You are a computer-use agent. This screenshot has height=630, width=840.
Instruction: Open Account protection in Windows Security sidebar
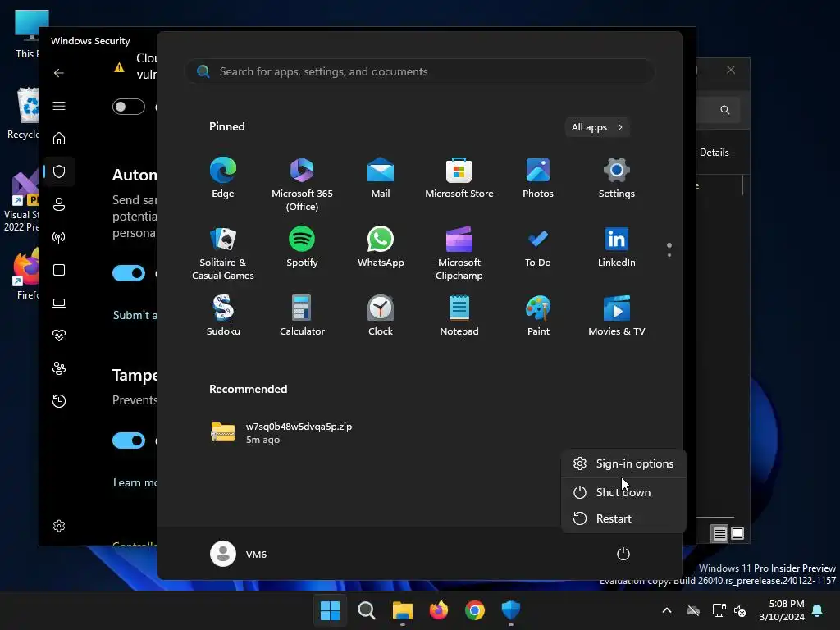(x=59, y=204)
